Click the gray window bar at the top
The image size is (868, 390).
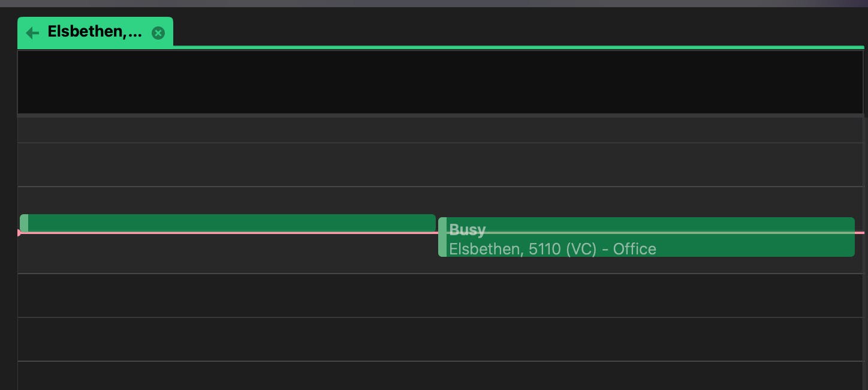coord(434,3)
